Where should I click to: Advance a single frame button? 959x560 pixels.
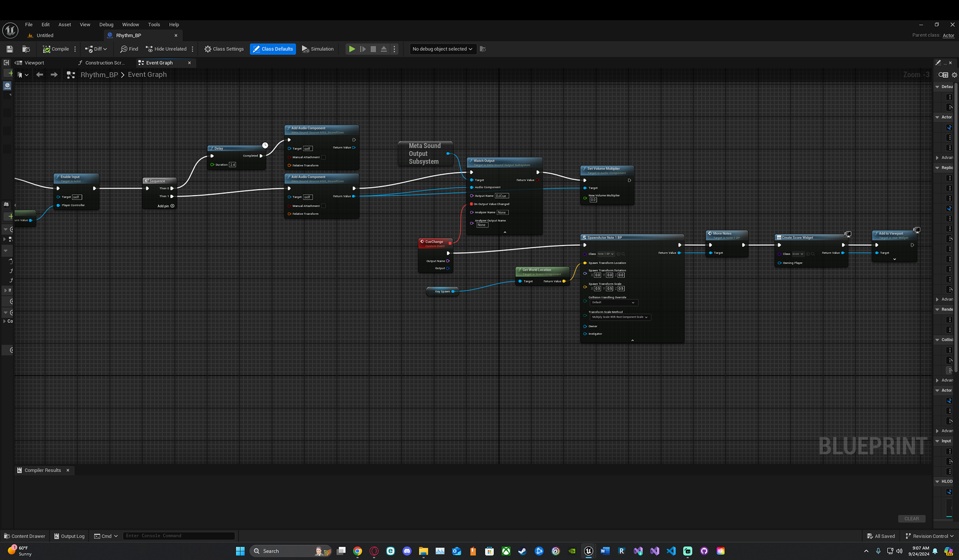pos(363,49)
